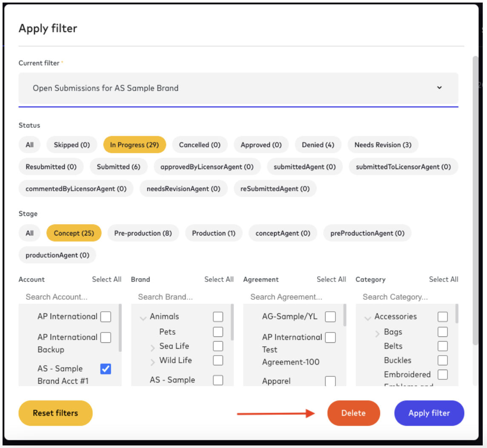This screenshot has height=448, width=487.
Task: Check the Embroidered checkbox under Category
Action: 442,374
